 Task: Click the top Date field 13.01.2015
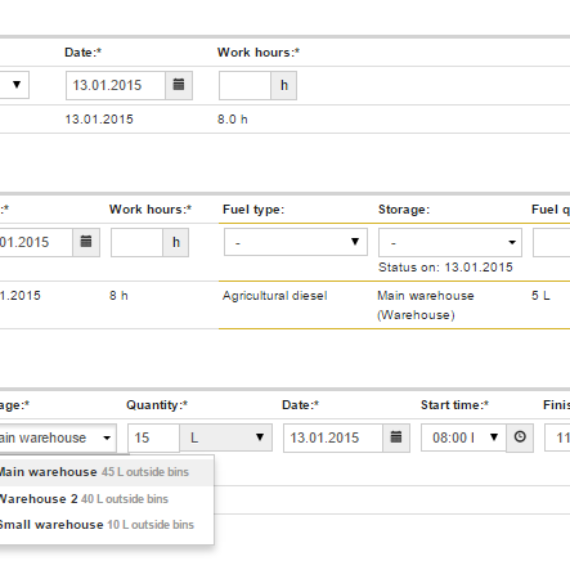(116, 85)
